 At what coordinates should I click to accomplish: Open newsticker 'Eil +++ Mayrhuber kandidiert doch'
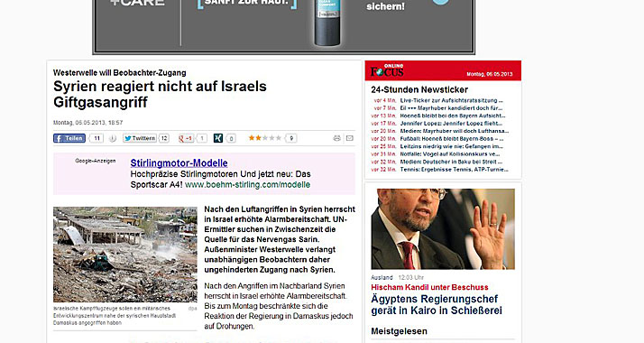[x=451, y=108]
